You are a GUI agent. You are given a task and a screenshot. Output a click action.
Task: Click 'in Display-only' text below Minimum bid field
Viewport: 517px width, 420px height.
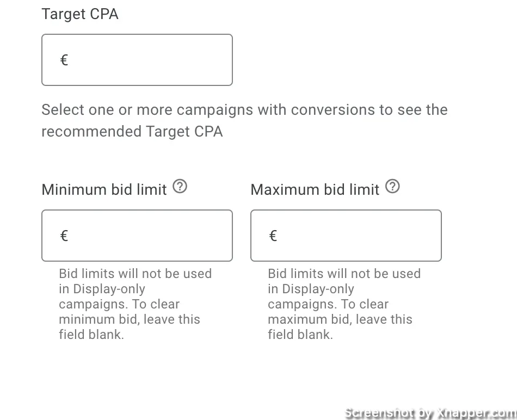pos(102,289)
